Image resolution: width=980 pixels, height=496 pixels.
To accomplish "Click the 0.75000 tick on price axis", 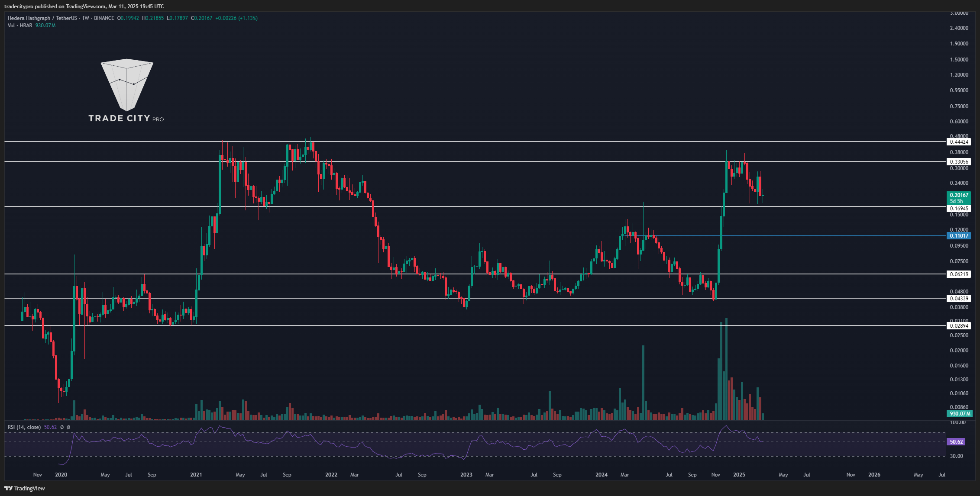I will (x=959, y=106).
